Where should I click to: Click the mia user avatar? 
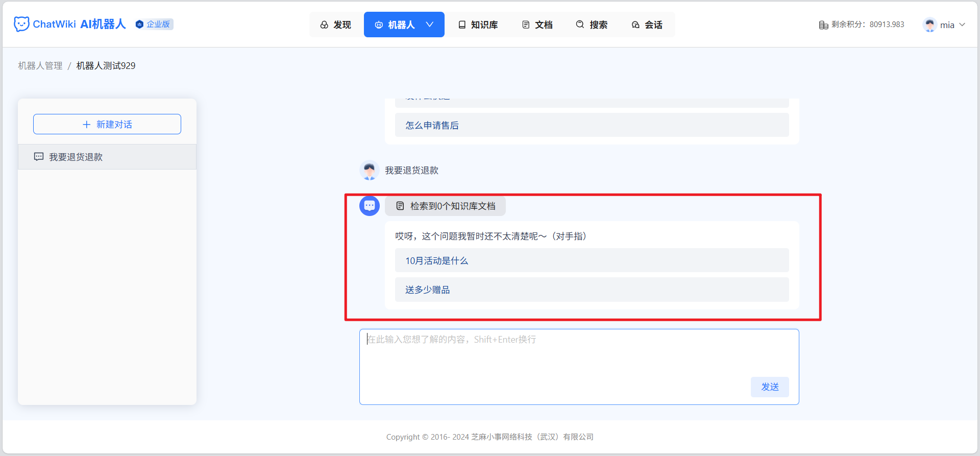tap(929, 25)
